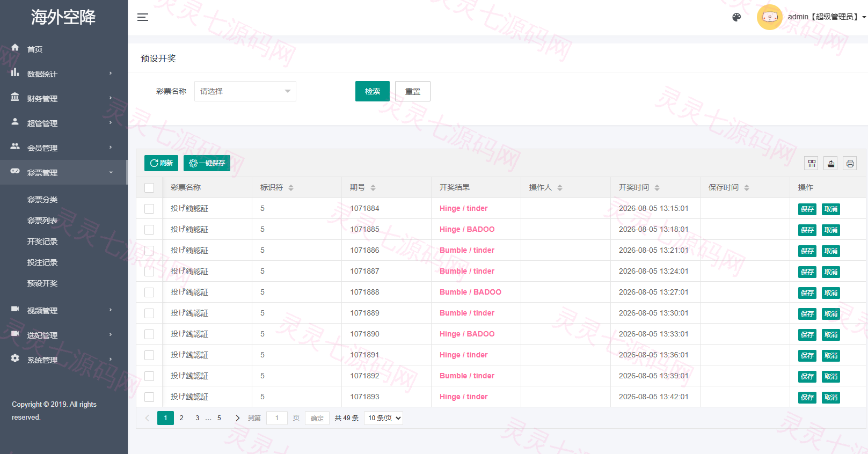The image size is (868, 454).
Task: Check the row for period 1071890
Action: pos(149,334)
